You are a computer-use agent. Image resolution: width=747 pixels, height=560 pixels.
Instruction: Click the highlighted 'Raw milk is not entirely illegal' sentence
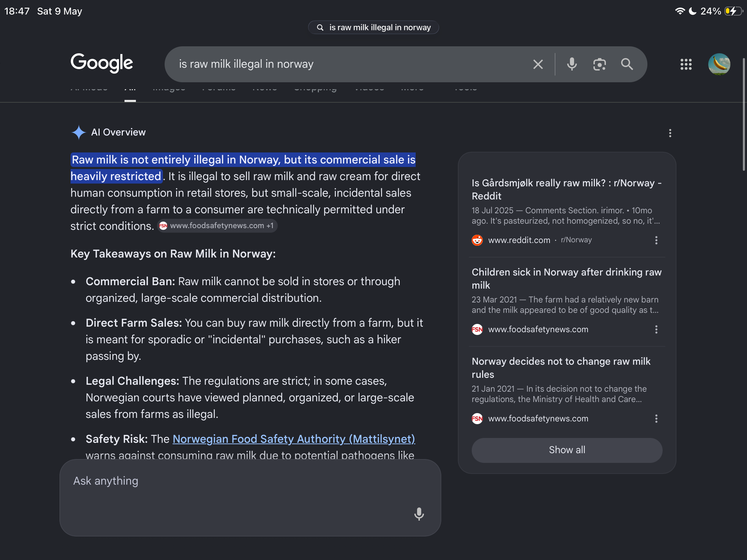[x=243, y=168]
